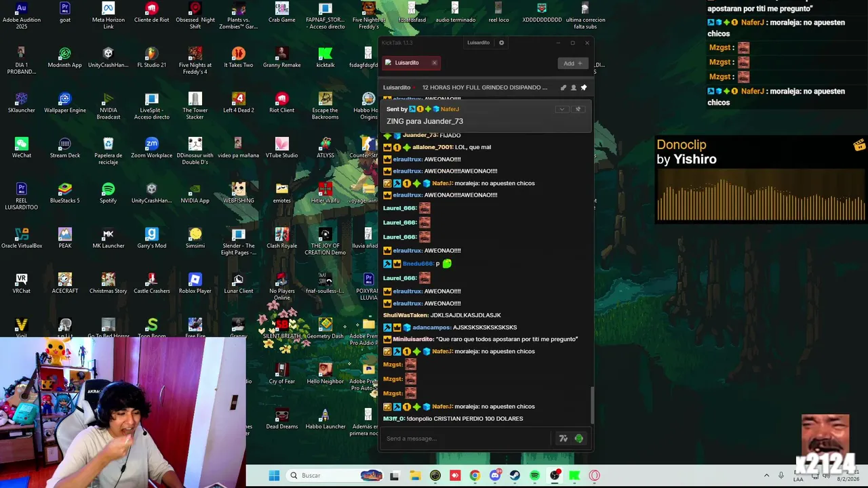
Task: Close the Luisardito chatroom tab
Action: 434,62
